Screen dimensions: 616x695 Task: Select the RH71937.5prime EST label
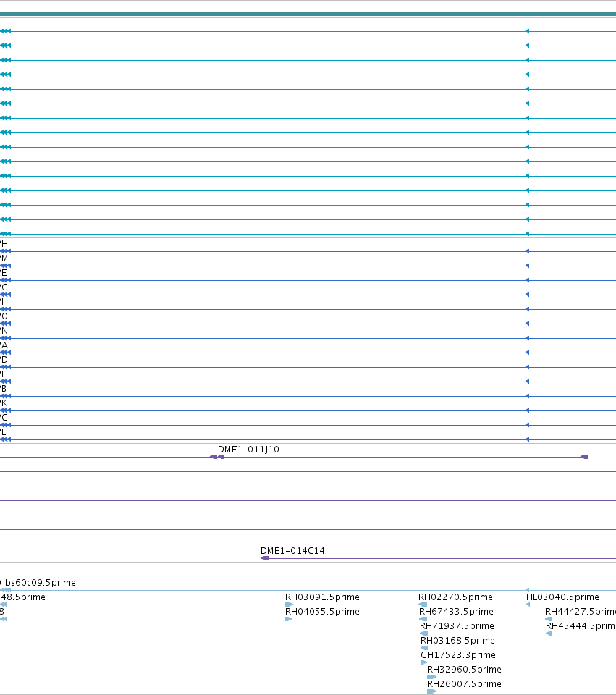[x=457, y=626]
